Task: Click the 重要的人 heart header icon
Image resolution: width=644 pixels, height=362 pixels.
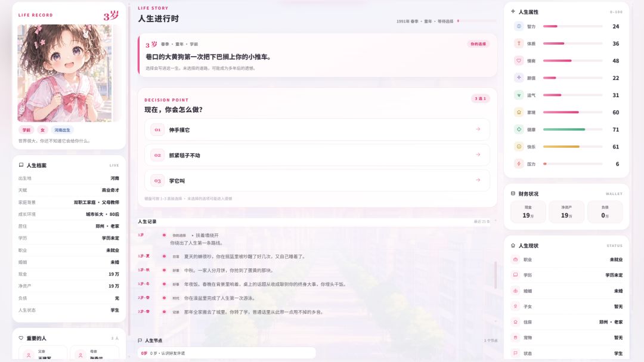Action: click(x=21, y=338)
